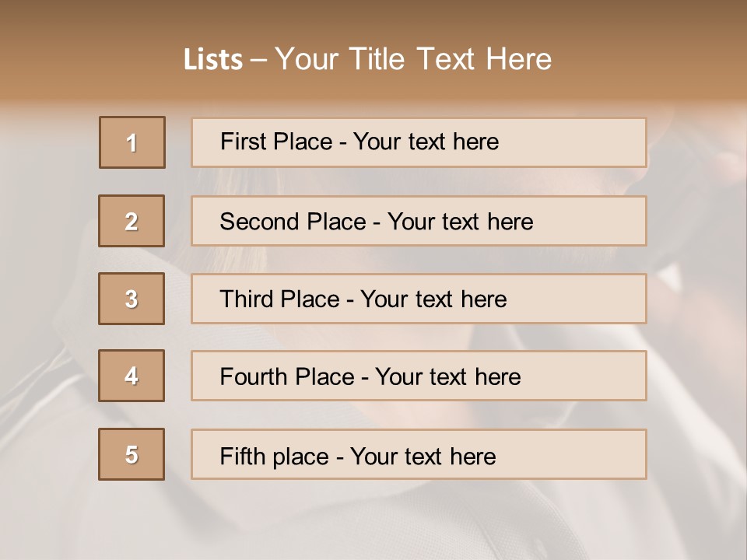This screenshot has height=560, width=747.
Task: Click "Your text here" in the Fourth Place row
Action: 447,377
